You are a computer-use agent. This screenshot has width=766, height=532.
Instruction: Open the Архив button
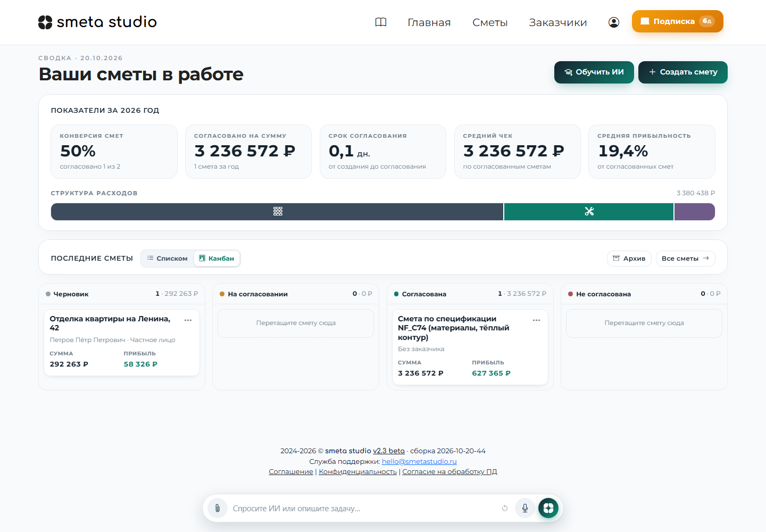tap(629, 259)
